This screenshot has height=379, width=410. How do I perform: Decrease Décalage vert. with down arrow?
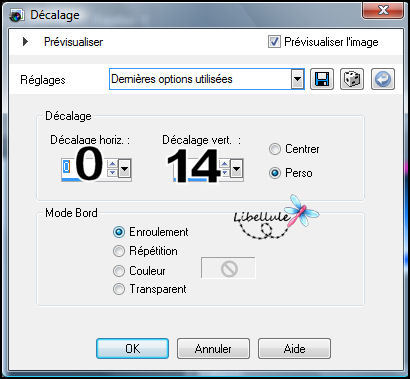tap(224, 172)
